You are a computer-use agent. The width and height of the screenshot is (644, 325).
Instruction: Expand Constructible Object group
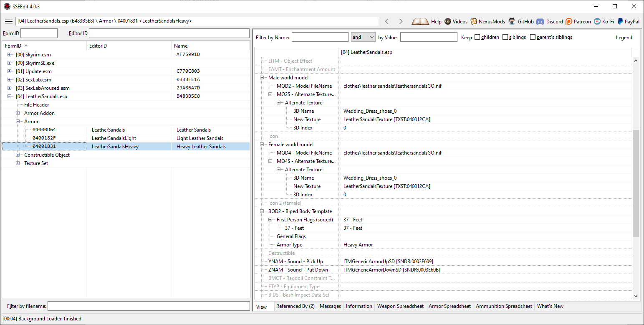[x=18, y=155]
